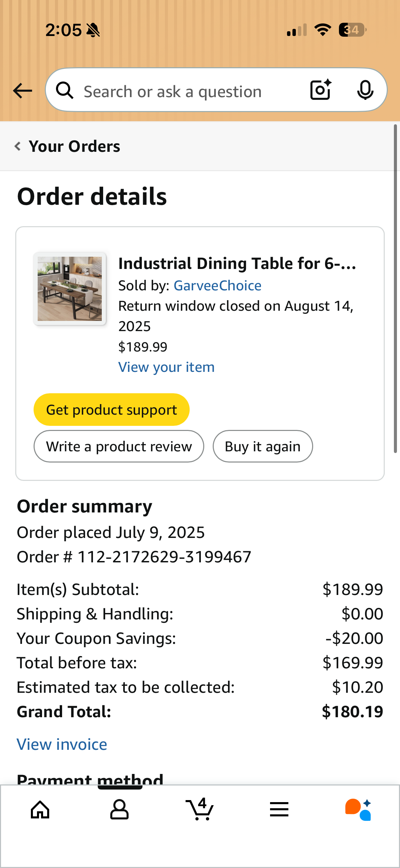Follow the View your item link

[166, 367]
